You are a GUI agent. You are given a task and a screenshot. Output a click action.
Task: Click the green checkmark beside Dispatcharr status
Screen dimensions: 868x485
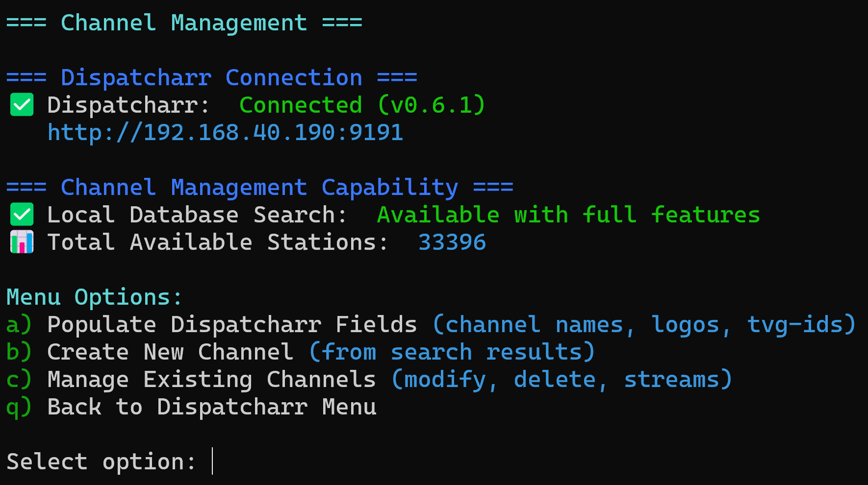coord(22,105)
